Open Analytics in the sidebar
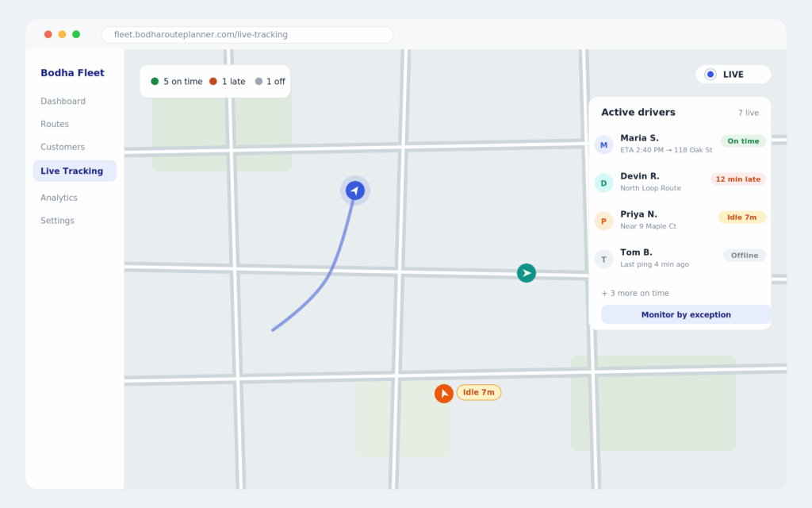 point(59,198)
